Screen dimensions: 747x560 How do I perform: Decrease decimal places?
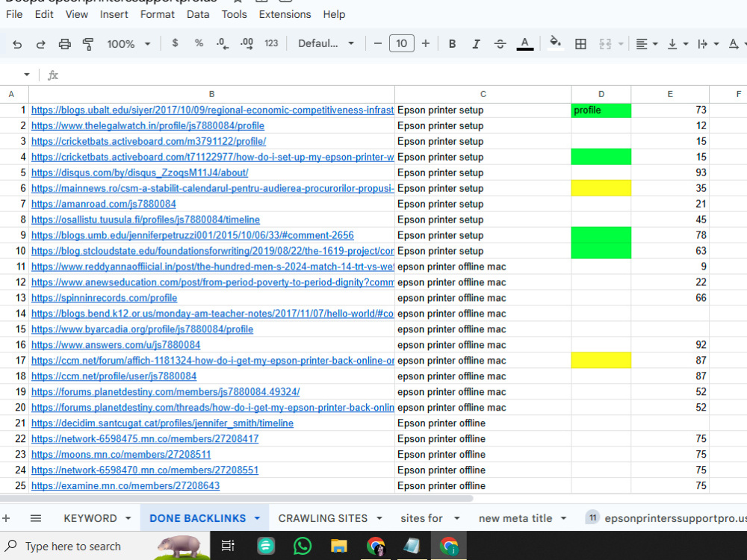(222, 44)
